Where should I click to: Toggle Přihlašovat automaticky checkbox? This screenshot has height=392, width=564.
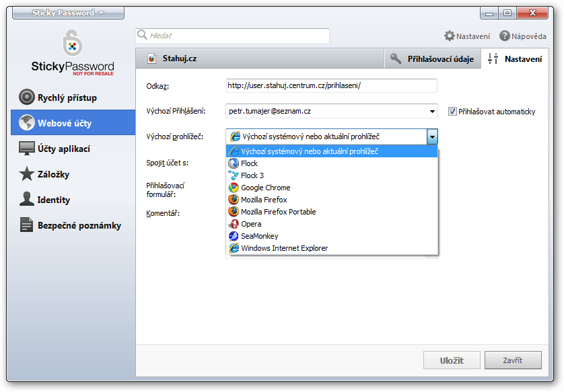(452, 112)
